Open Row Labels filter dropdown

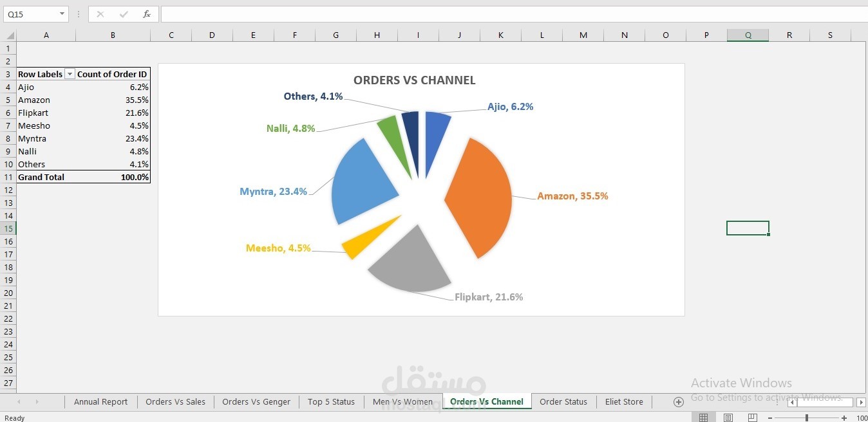[x=70, y=74]
